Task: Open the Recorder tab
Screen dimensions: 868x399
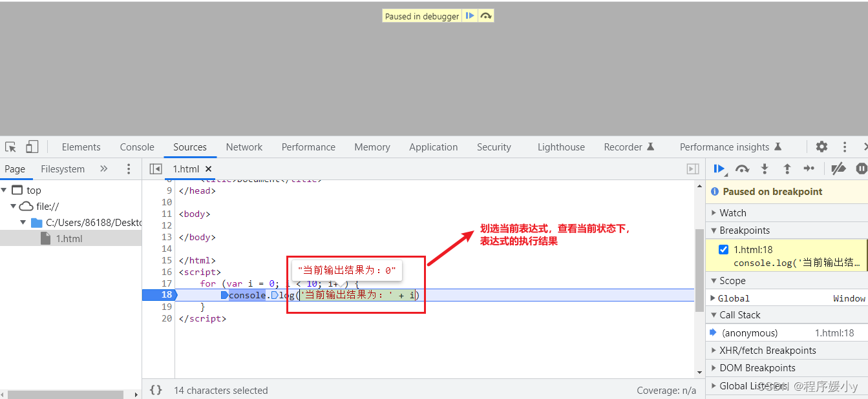Action: point(629,147)
